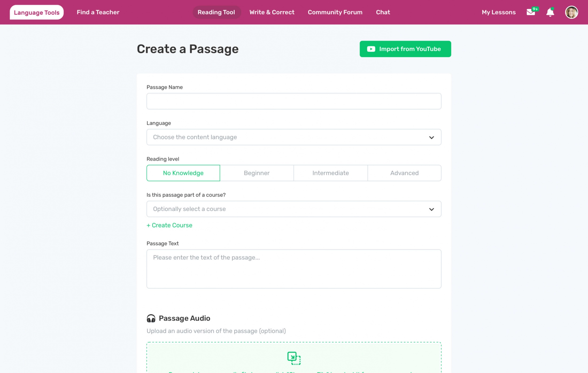
Task: Click the Import from YouTube button
Action: pos(405,49)
